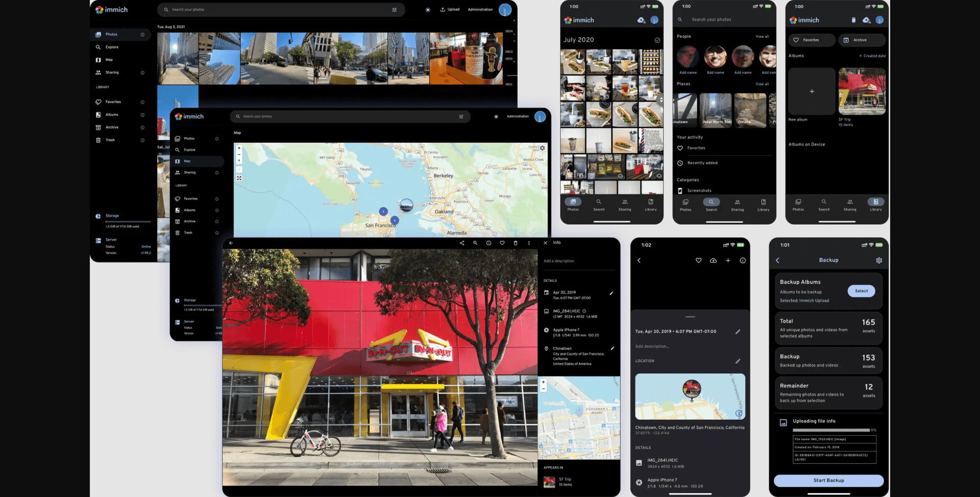Tap the drag handle on the phone detail sheet
Viewport: 980px width, 497px height.
point(690,317)
